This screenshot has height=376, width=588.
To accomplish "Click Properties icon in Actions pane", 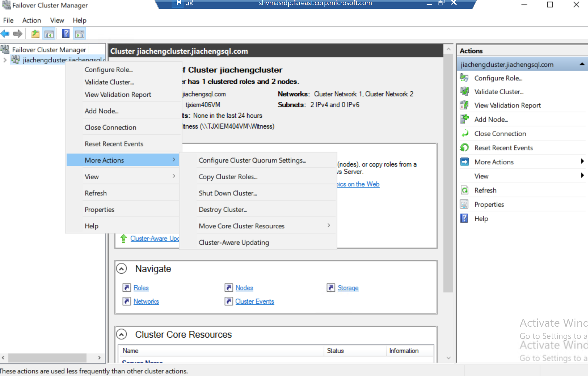I will [464, 204].
